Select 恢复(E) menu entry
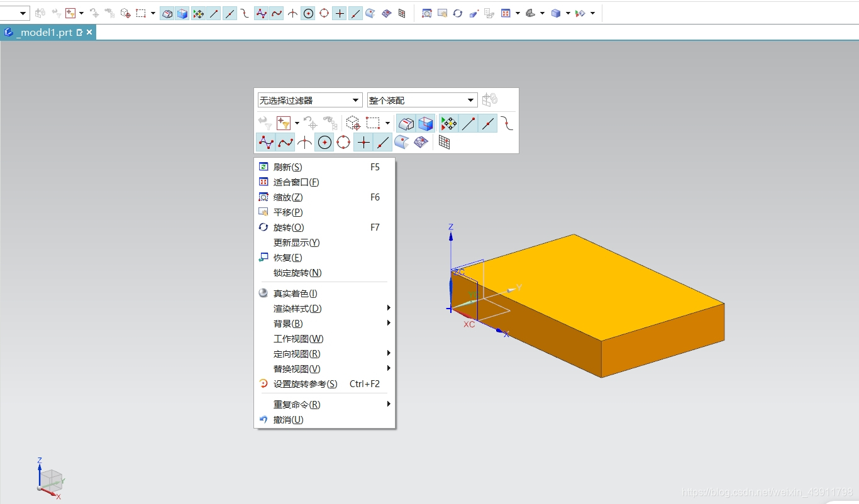The image size is (859, 504). 324,258
